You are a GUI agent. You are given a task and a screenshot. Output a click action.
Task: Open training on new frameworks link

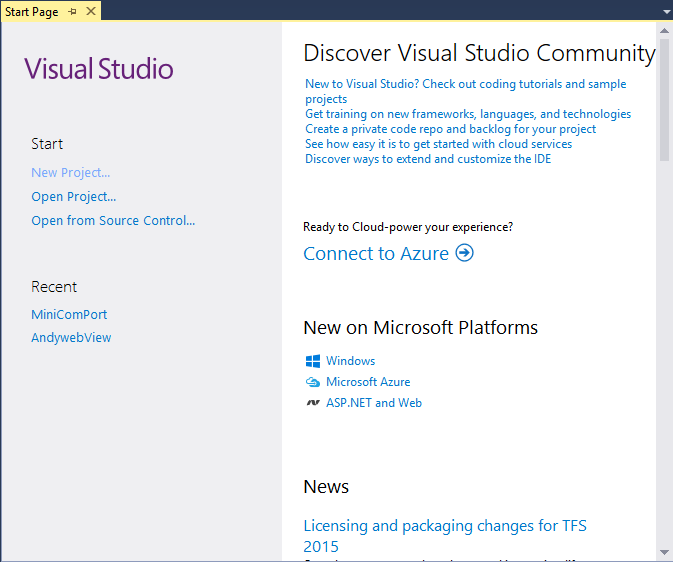click(468, 114)
